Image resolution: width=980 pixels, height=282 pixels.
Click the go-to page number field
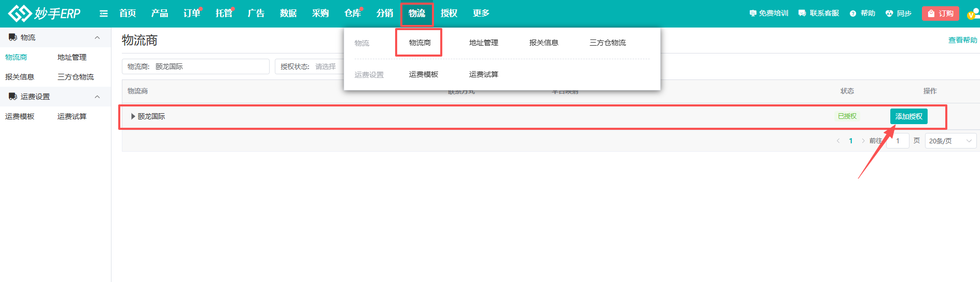[898, 141]
